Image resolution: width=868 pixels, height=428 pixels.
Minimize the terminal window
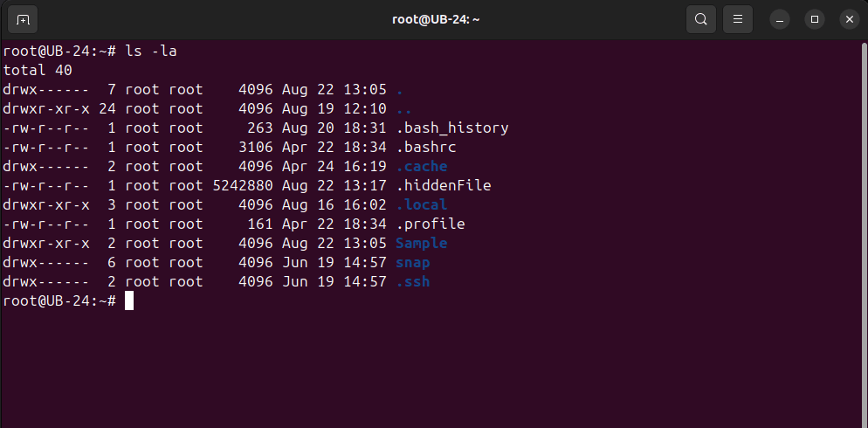coord(780,18)
